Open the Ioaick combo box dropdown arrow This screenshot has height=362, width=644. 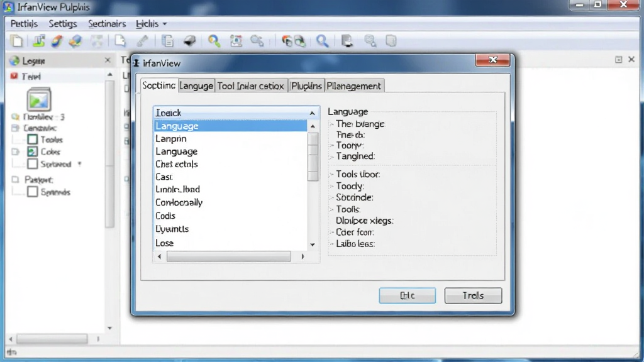[x=312, y=113]
